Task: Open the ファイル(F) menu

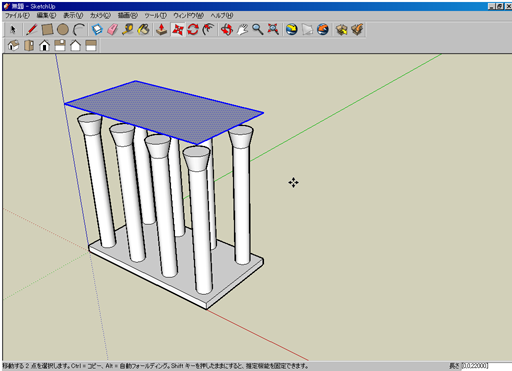Action: point(17,16)
